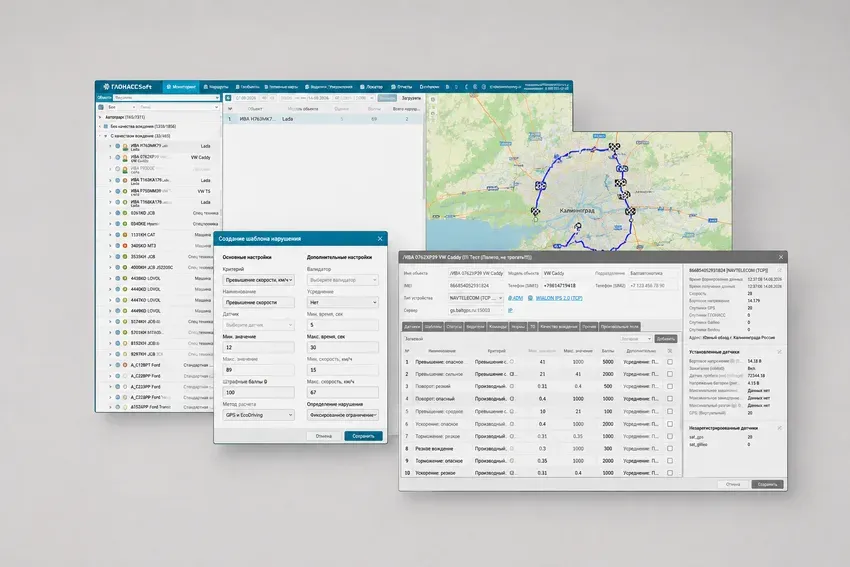Tick the checkbox for row 8 Резкое вождение

[x=670, y=448]
